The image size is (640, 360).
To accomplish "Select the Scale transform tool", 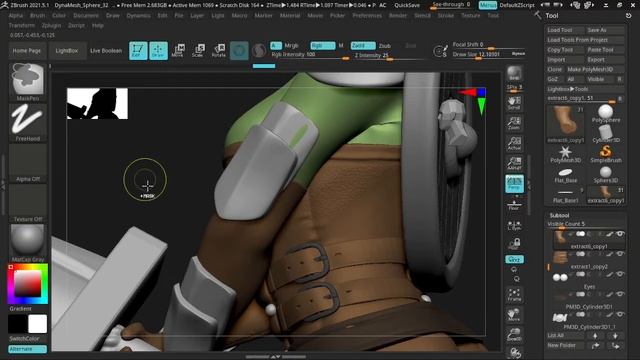I will click(198, 51).
